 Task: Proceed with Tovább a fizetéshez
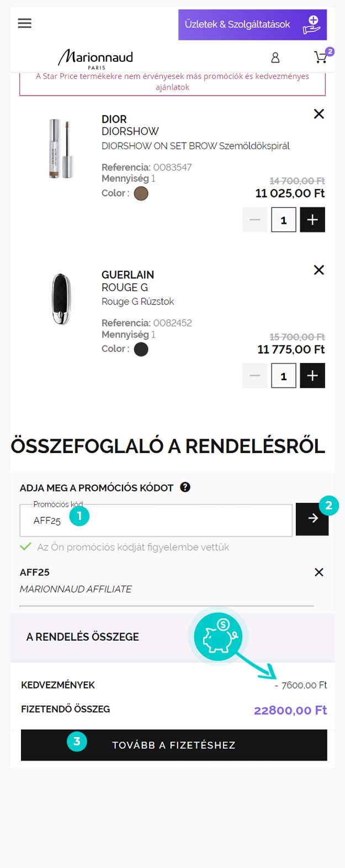tap(174, 745)
